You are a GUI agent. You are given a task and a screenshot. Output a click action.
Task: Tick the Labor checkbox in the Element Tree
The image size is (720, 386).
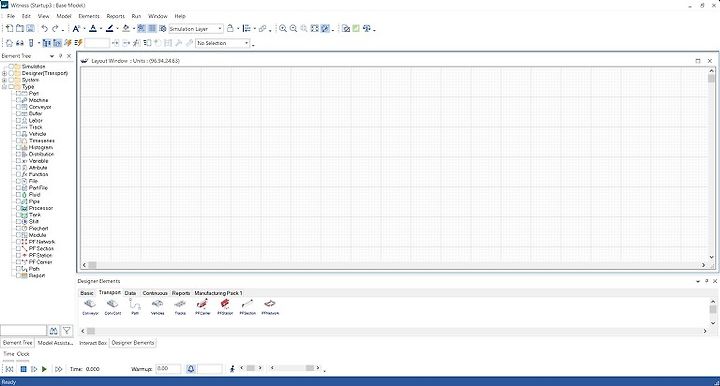pyautogui.click(x=18, y=120)
